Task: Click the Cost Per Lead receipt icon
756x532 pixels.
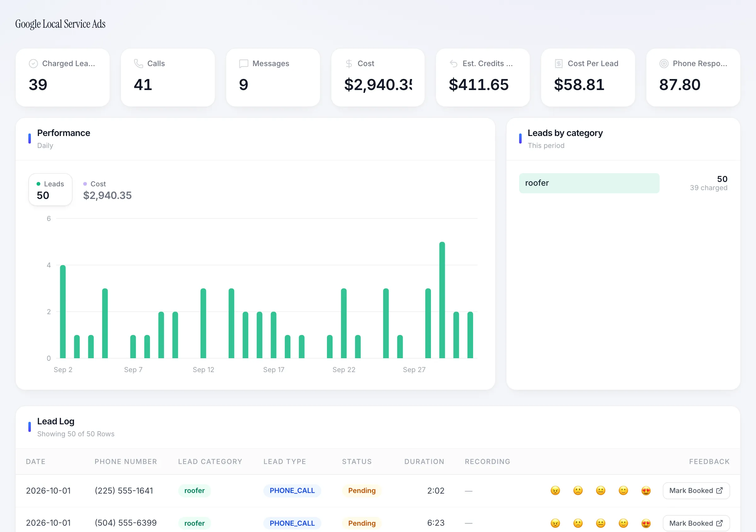Action: pos(559,64)
